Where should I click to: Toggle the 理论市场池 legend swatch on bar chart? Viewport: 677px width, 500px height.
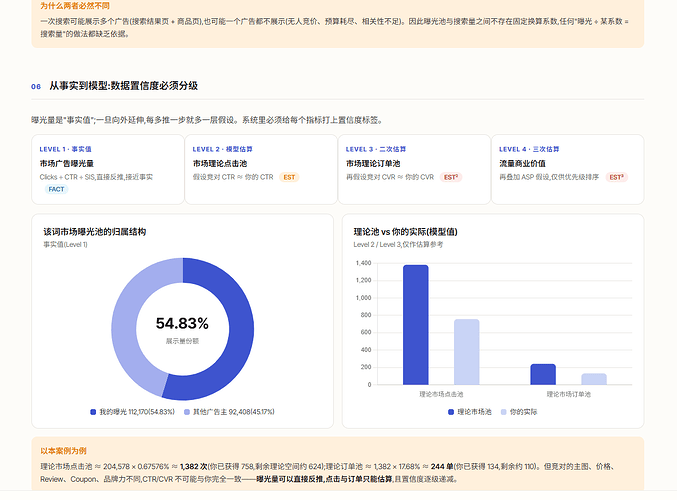point(451,412)
